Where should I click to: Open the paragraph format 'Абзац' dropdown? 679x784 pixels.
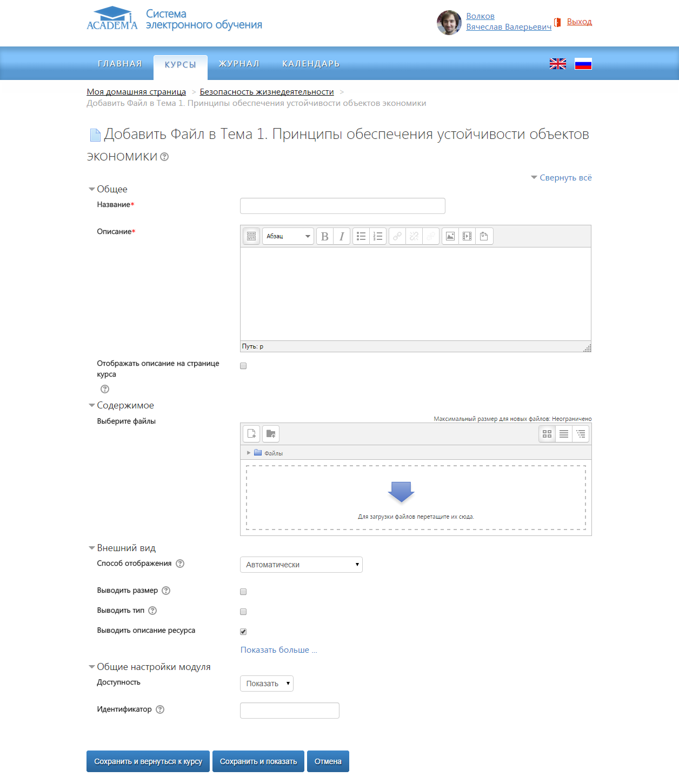click(x=288, y=237)
